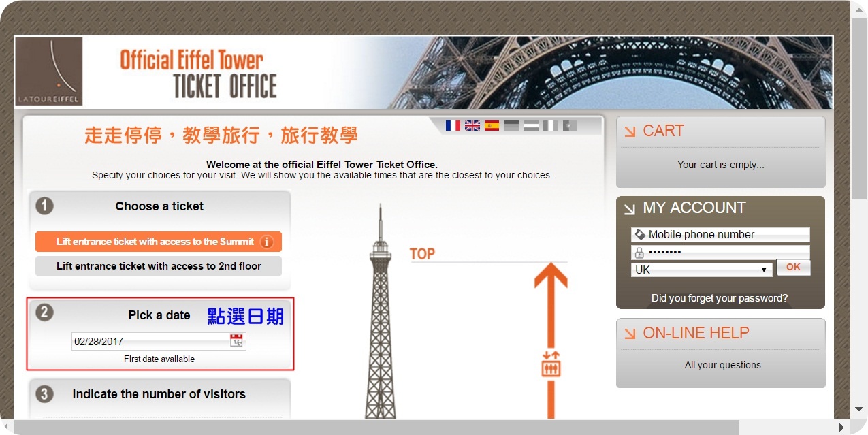Screen dimensions: 868x435
Task: Click the arrow icon beside CART heading
Action: (629, 131)
